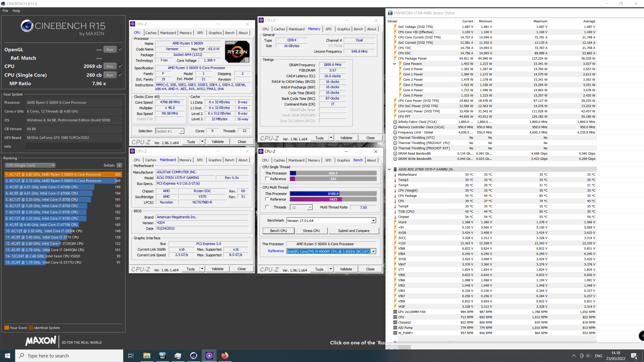Enable Multi Thread Reference checkbox
This screenshot has width=644, height=362.
[267, 199]
